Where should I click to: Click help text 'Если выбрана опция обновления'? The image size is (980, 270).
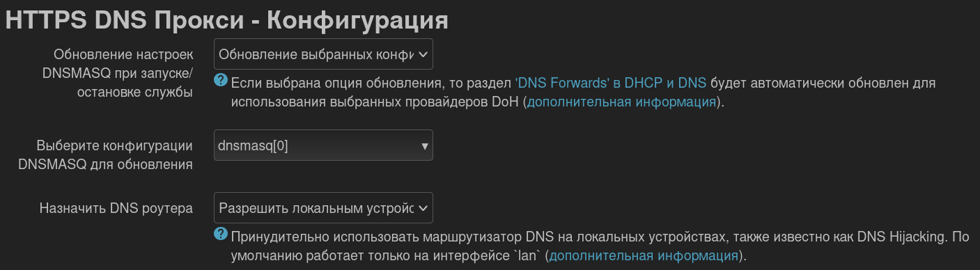336,83
